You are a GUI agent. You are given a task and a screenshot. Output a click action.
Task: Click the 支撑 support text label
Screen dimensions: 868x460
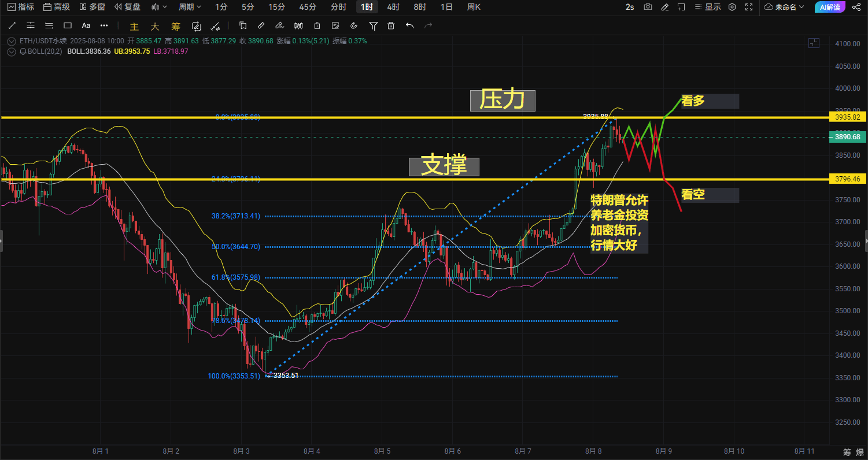click(x=445, y=166)
